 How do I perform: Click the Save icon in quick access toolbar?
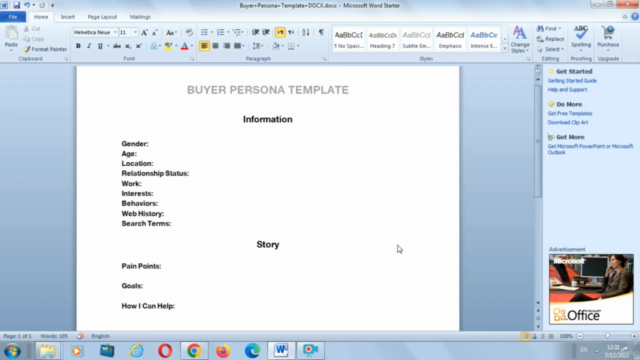[x=16, y=5]
